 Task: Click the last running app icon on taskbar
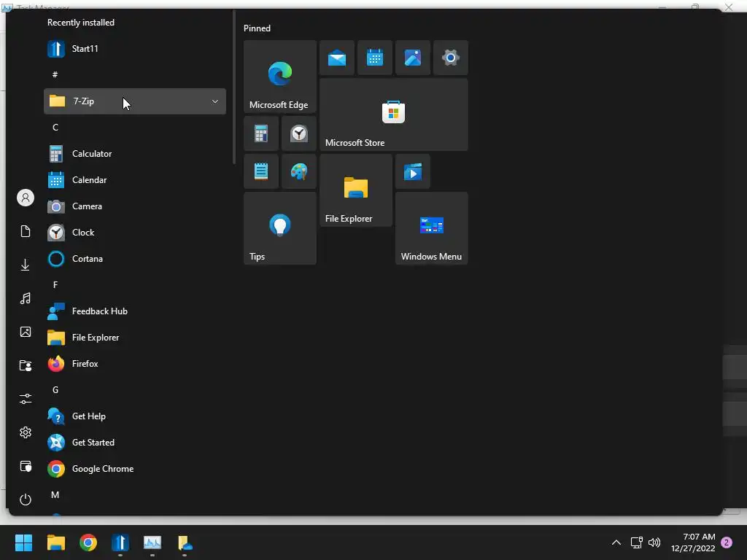(x=185, y=542)
